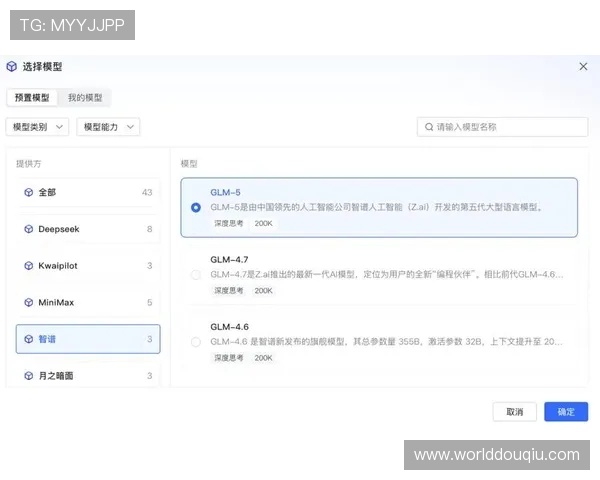The height and width of the screenshot is (480, 600).
Task: Open the 模型能力 dropdown
Action: pos(108,127)
